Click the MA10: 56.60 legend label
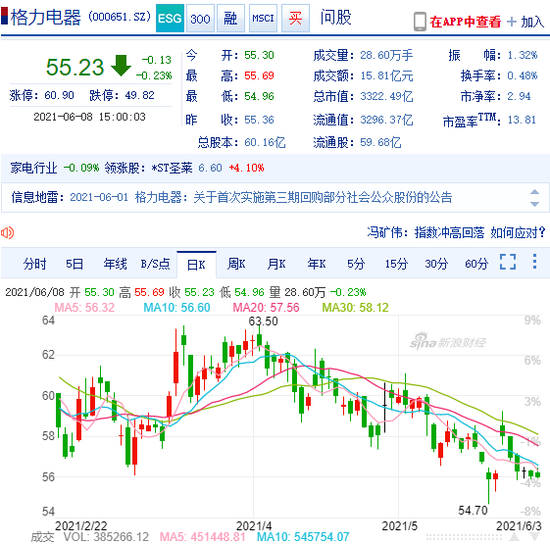This screenshot has width=550, height=544. tap(177, 308)
